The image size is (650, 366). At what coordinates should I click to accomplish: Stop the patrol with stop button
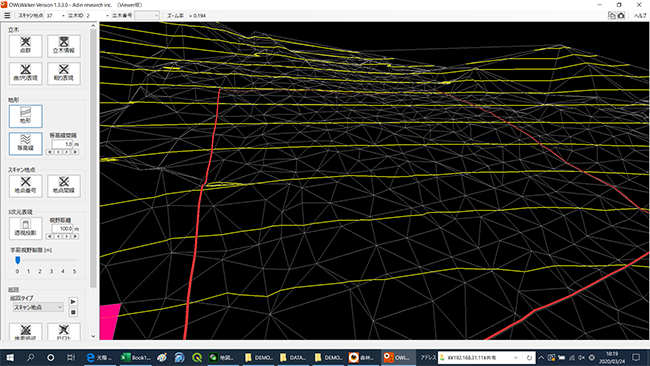click(73, 312)
